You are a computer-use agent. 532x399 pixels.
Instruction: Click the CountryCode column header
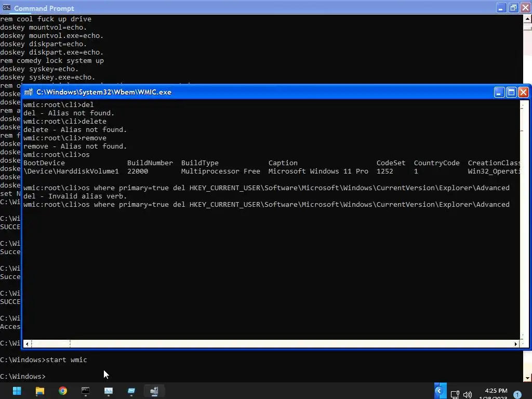click(x=436, y=163)
